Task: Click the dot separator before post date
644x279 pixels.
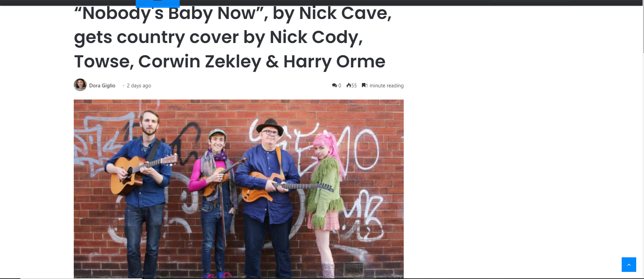Action: 124,86
